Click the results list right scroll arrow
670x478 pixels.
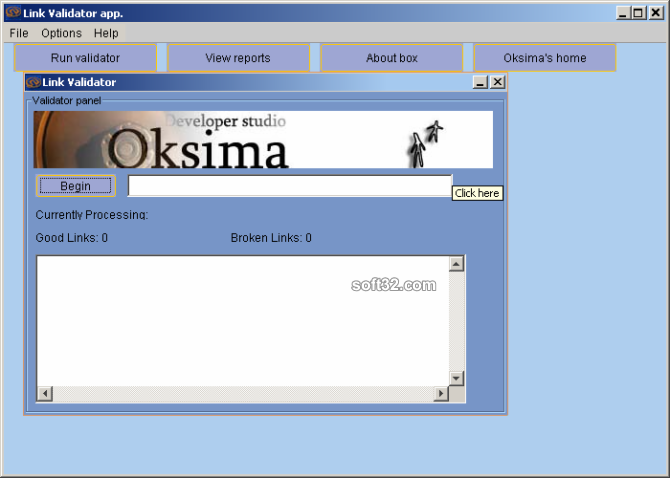click(441, 394)
